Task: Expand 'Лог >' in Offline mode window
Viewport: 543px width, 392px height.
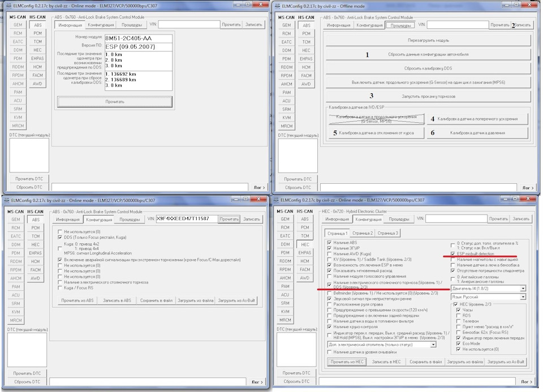Action: pyautogui.click(x=528, y=188)
